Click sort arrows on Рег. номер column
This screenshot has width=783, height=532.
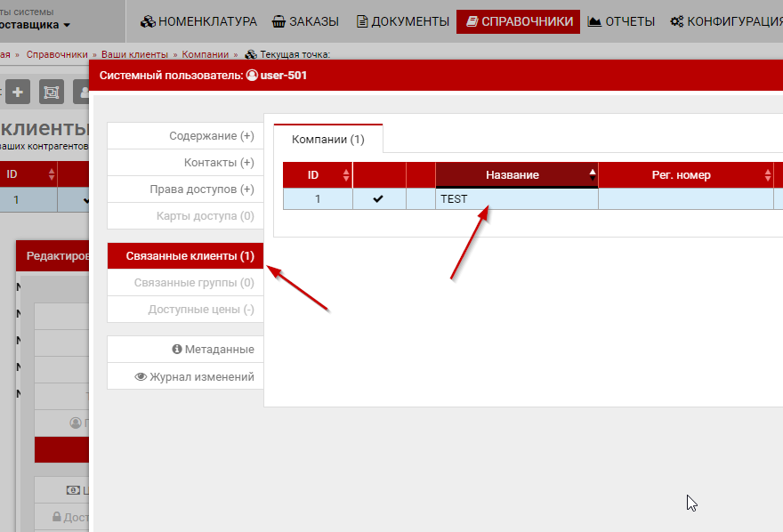(767, 175)
